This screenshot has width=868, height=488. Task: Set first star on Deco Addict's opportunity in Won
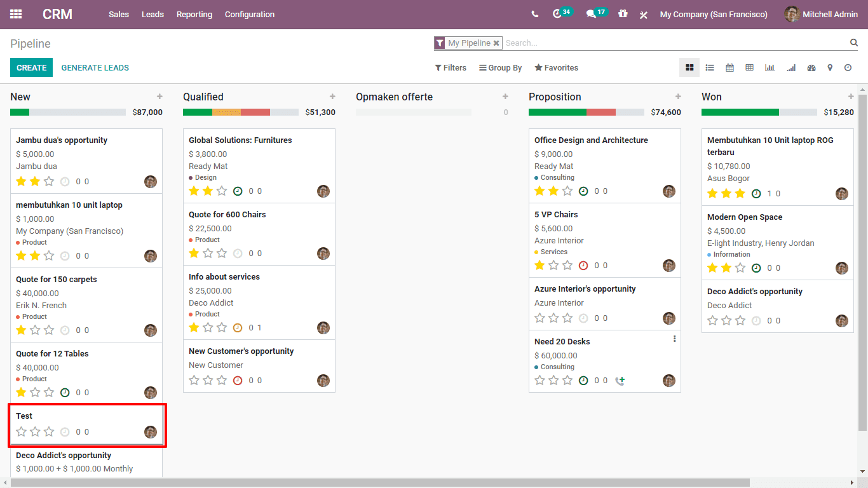(712, 321)
